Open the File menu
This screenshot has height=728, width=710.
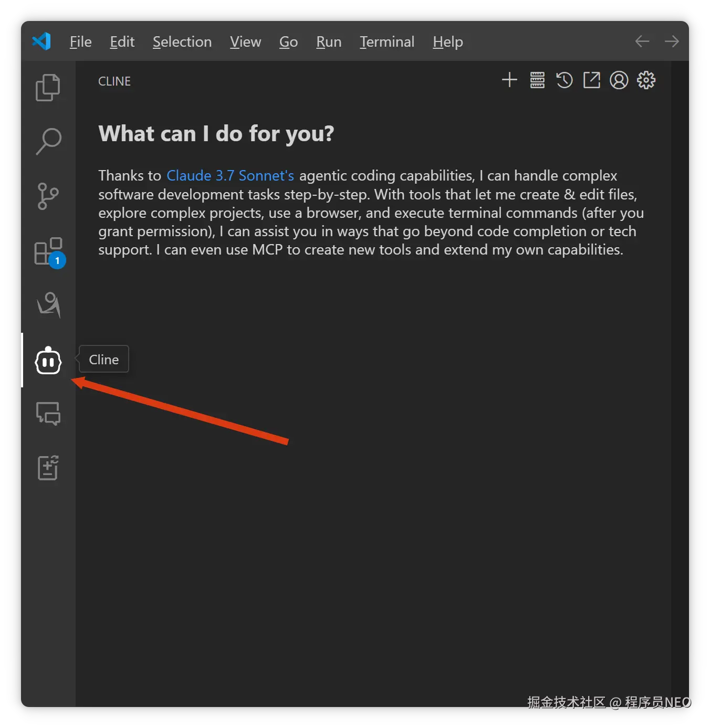coord(81,42)
